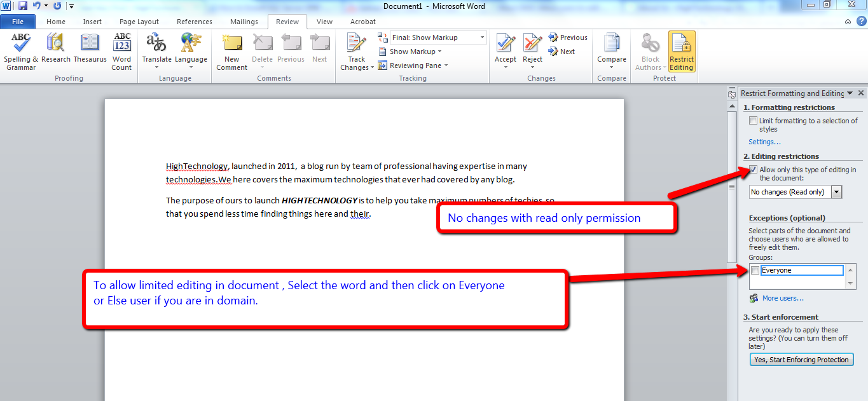Open the Language options
868x401 pixels.
[x=191, y=52]
